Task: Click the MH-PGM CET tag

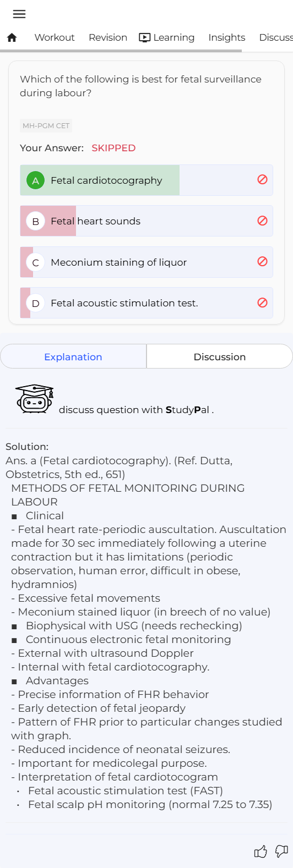Action: tap(46, 125)
